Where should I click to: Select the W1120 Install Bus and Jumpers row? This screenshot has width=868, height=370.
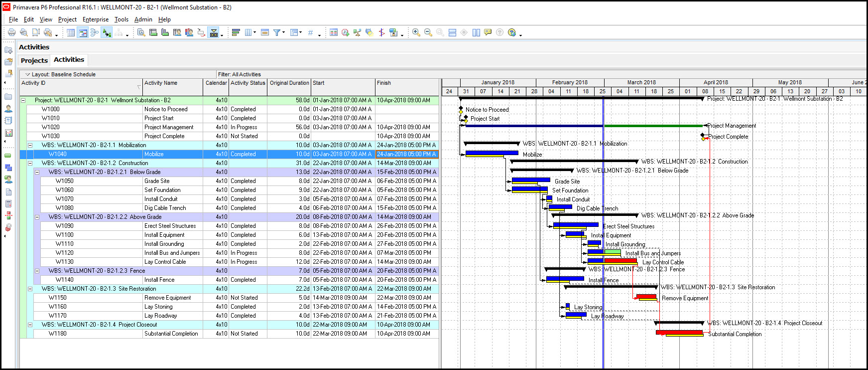point(229,253)
